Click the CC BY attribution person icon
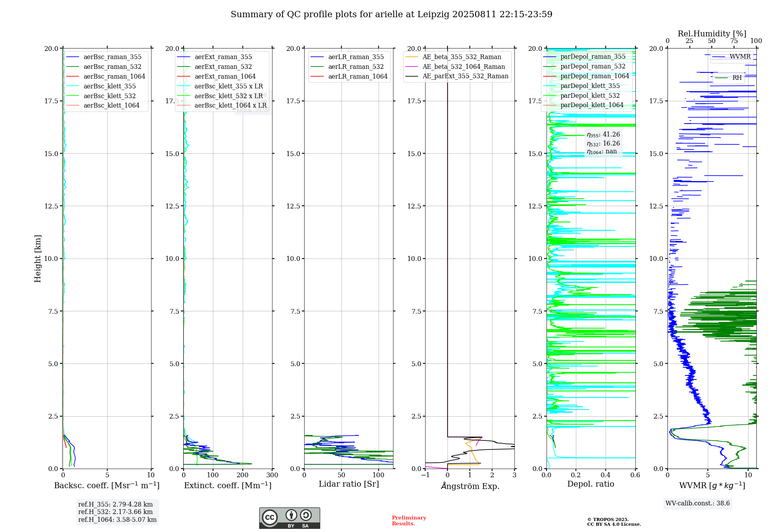This screenshot has height=532, width=783. [291, 515]
